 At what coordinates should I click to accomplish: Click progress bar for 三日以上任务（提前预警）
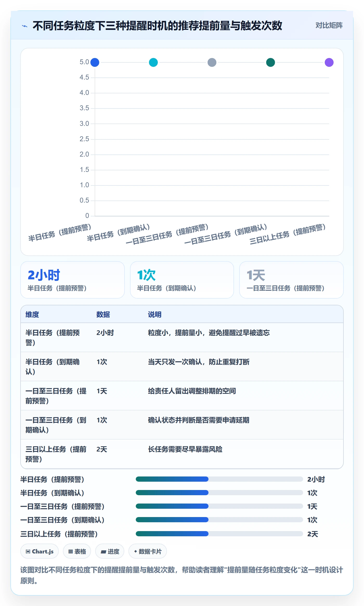219,534
